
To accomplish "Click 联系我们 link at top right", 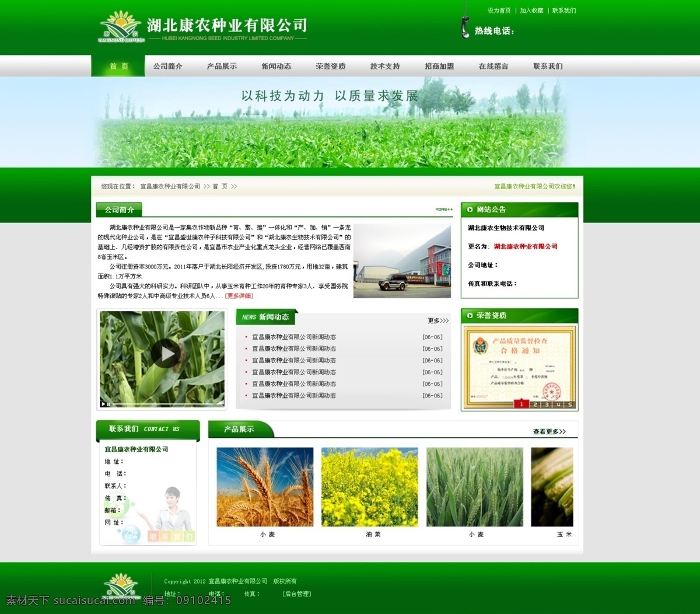I will (x=564, y=11).
